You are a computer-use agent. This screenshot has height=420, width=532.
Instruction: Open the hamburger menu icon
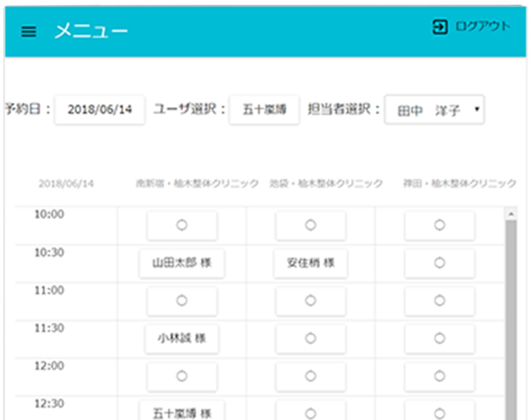pyautogui.click(x=28, y=32)
